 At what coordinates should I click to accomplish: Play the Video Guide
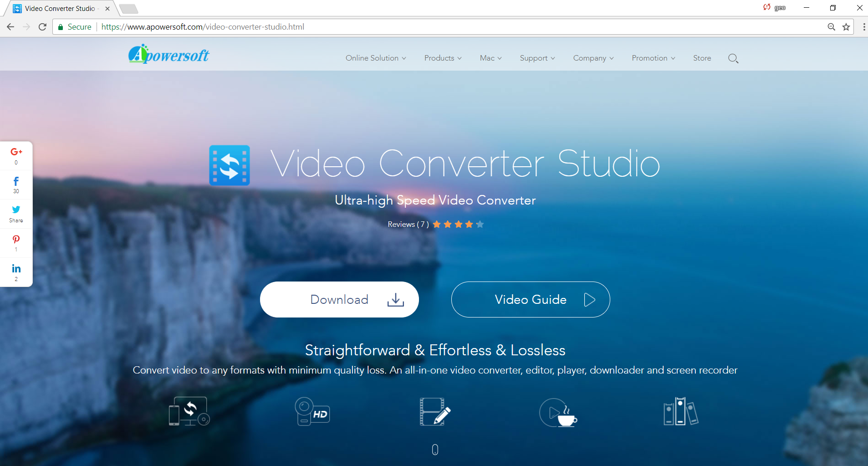[x=531, y=299]
